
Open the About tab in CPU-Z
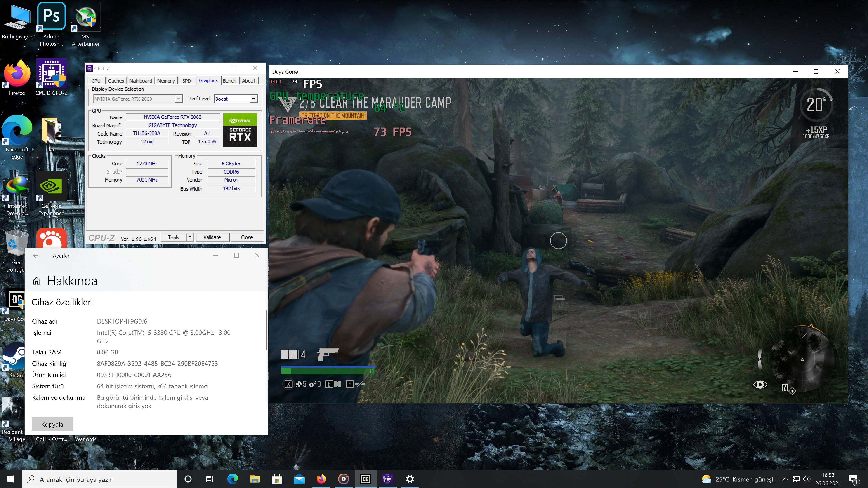249,81
